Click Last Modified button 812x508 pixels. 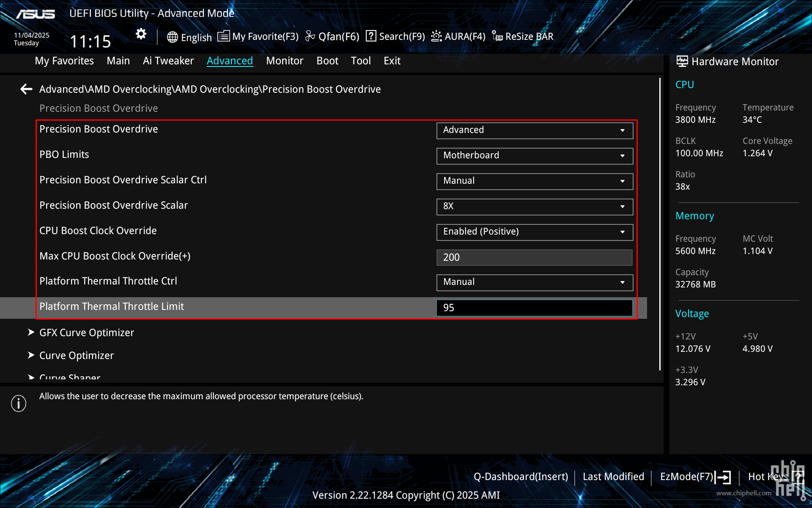click(x=613, y=477)
